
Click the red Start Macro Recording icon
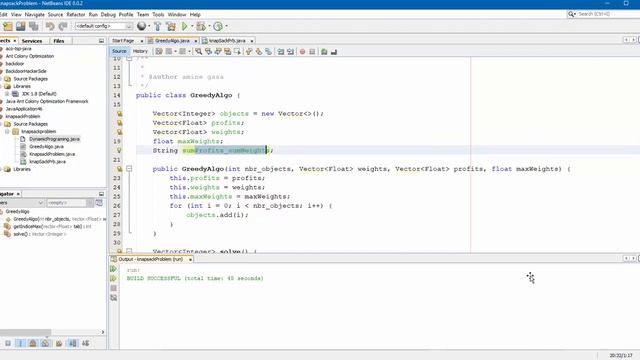(x=302, y=52)
